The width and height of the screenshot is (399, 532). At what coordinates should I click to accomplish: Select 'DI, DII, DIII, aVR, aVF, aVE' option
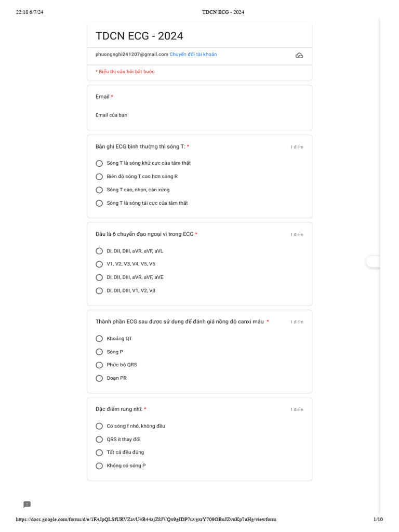click(x=99, y=277)
